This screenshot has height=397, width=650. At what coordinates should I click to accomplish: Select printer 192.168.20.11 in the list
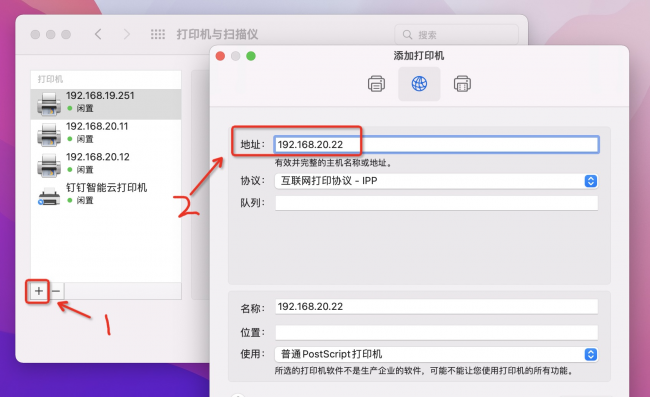click(106, 135)
